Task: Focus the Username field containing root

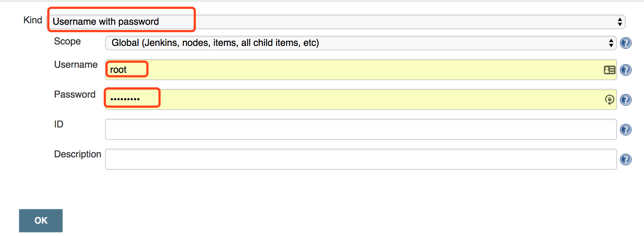Action: 361,70
